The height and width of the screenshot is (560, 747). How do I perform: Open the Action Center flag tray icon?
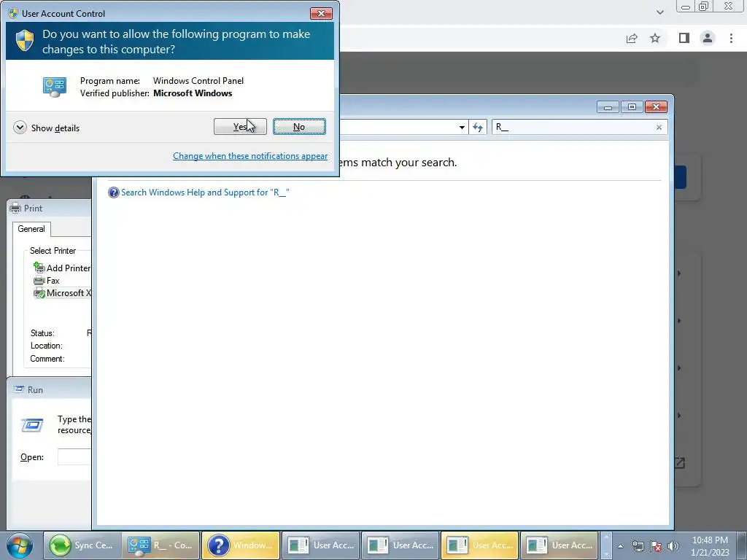(x=656, y=546)
